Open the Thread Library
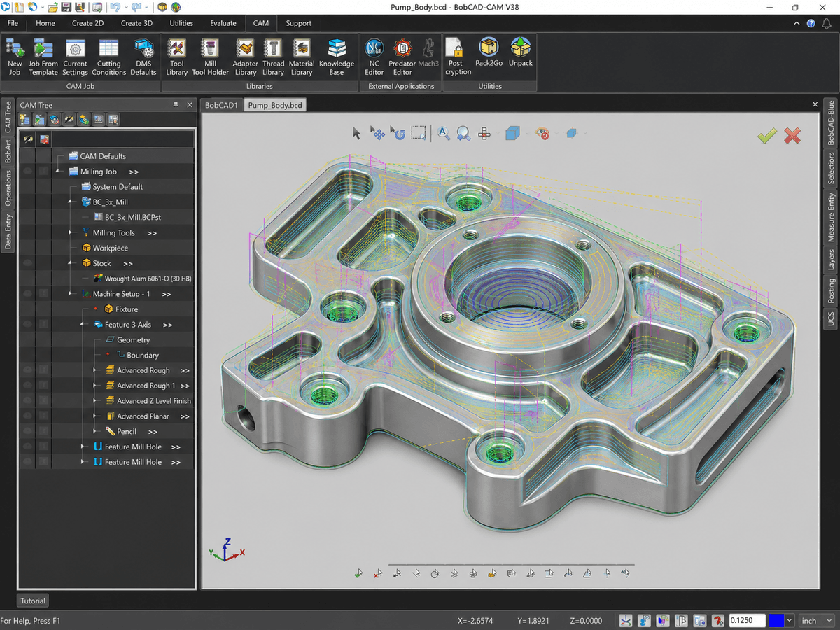840x630 pixels. click(x=273, y=57)
